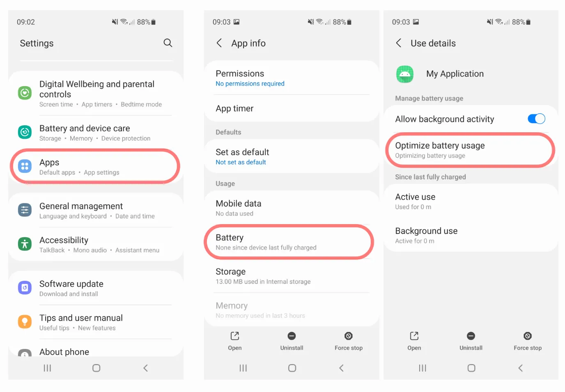Open Storage details in App info
This screenshot has width=565, height=392.
pos(291,276)
